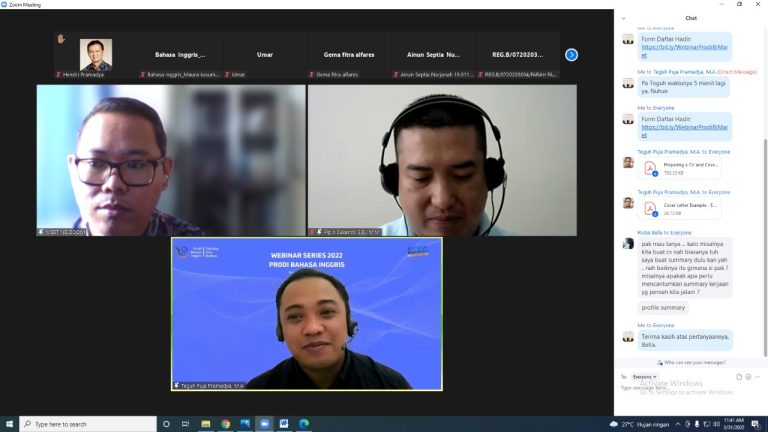This screenshot has height=432, width=768.
Task: Open Cortana from the taskbar
Action: (166, 424)
